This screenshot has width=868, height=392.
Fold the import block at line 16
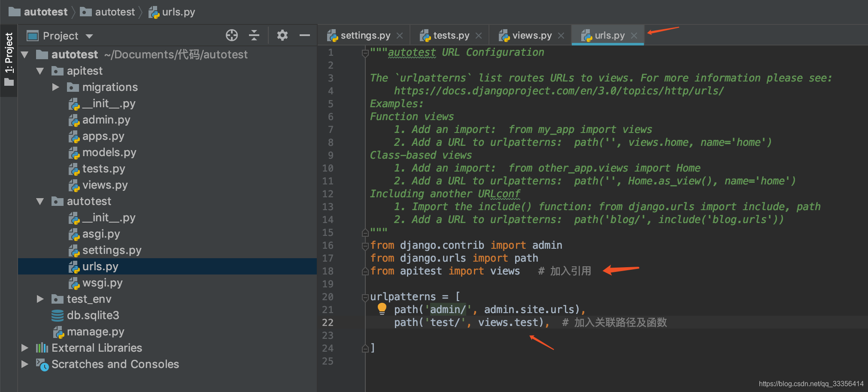click(x=365, y=246)
